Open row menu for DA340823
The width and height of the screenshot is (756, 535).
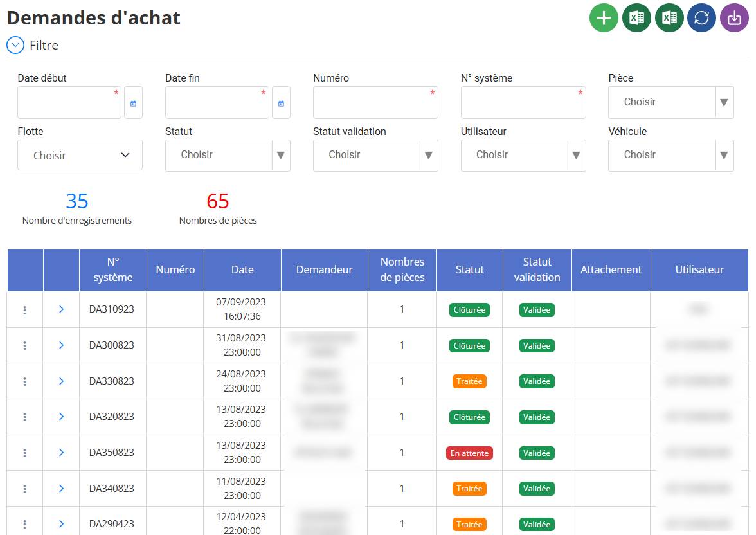24,489
